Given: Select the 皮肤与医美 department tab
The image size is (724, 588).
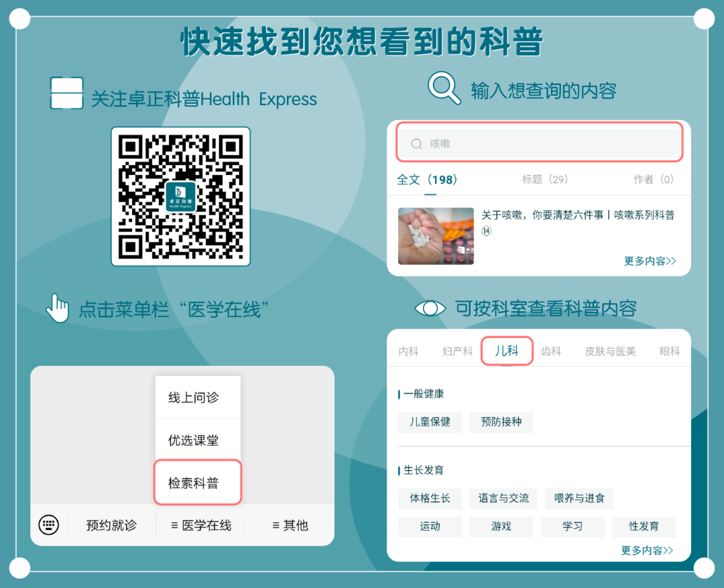Looking at the screenshot, I should (611, 351).
